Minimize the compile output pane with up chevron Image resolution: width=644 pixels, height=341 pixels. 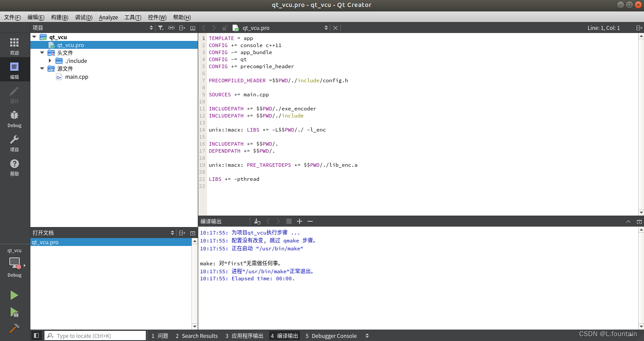[x=629, y=222]
